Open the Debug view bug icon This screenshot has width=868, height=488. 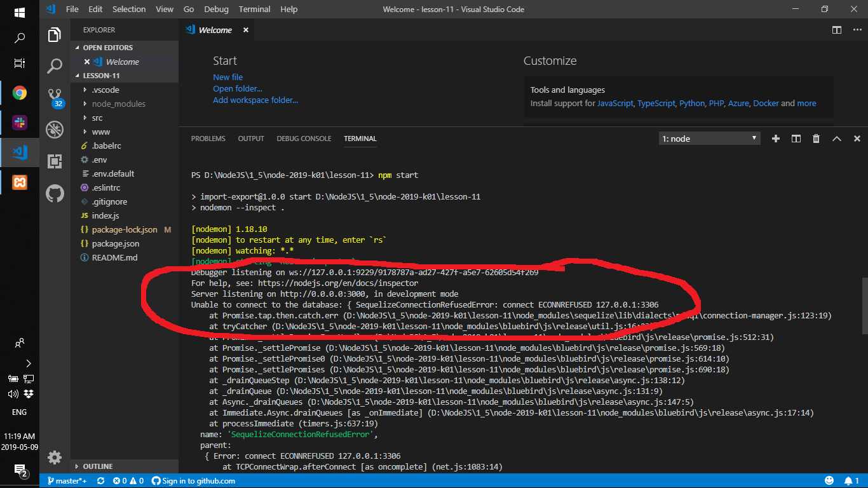[x=55, y=130]
